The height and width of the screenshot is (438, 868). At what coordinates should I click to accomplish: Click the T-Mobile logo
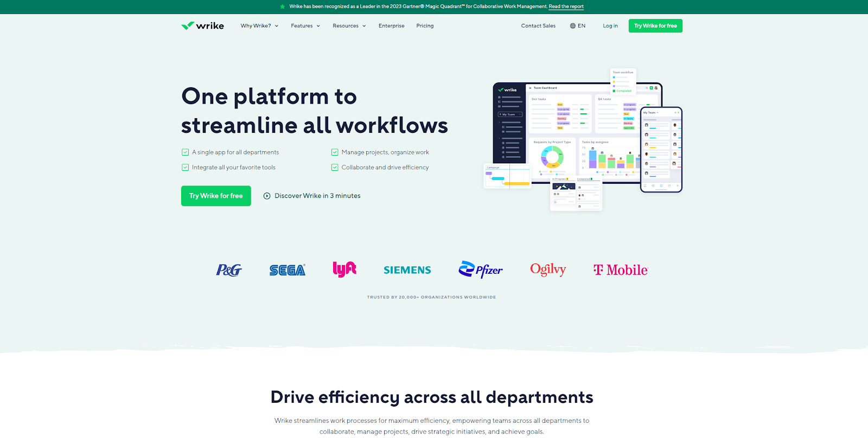pyautogui.click(x=621, y=270)
